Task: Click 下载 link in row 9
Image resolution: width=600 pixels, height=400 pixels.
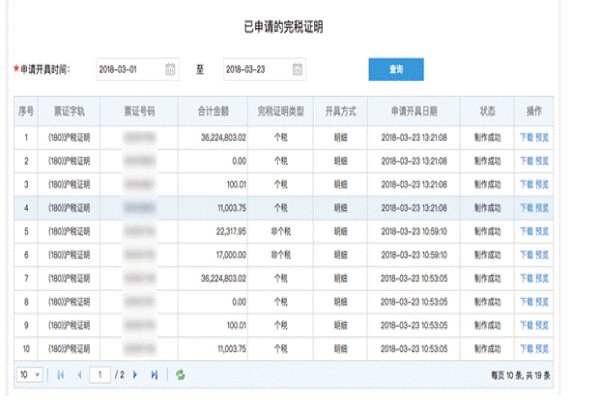Action: (x=527, y=325)
